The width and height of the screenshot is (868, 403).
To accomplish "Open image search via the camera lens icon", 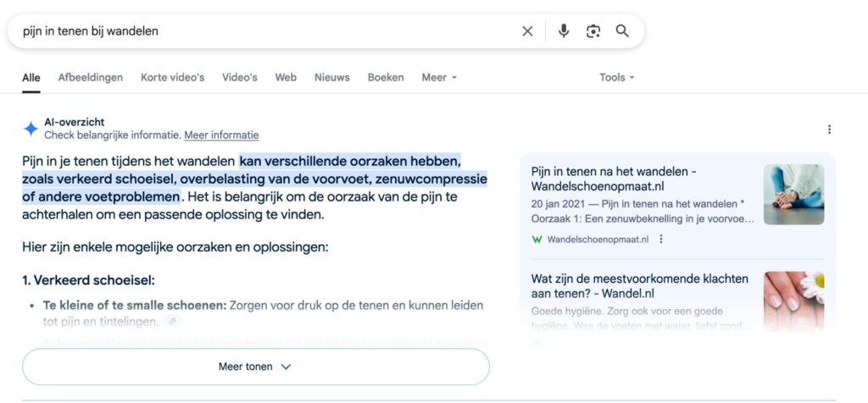I will point(593,31).
